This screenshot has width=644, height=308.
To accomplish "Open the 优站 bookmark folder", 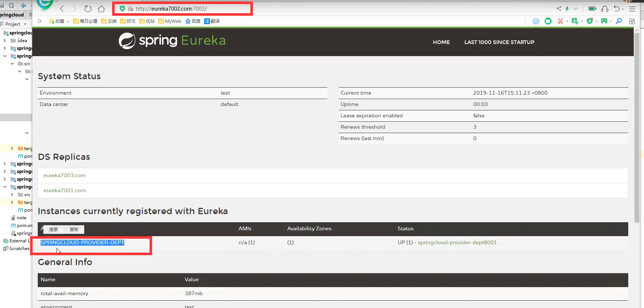I will tap(147, 21).
